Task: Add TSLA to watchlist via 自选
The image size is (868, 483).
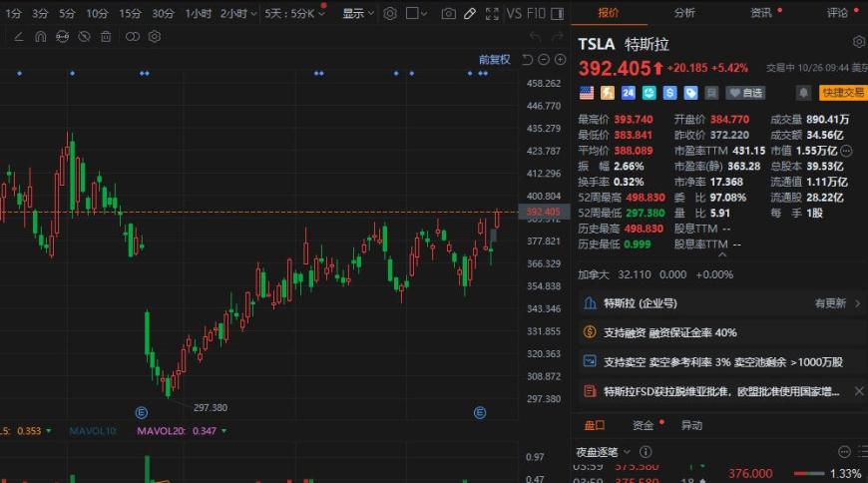Action: 745,93
